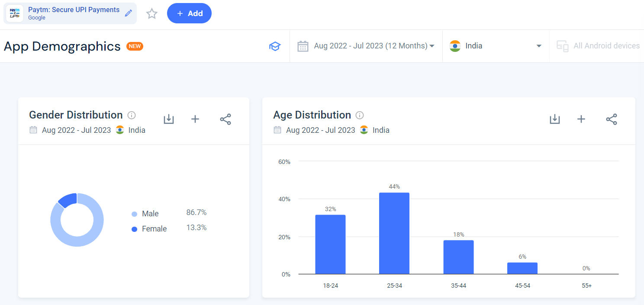View the Gender Distribution info tooltip icon
Image resolution: width=644 pixels, height=305 pixels.
(131, 115)
